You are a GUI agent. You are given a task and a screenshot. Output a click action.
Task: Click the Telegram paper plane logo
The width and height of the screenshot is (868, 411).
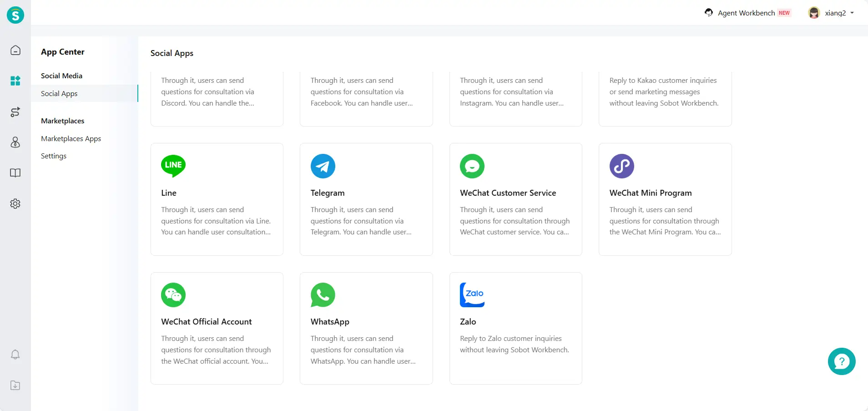click(323, 166)
